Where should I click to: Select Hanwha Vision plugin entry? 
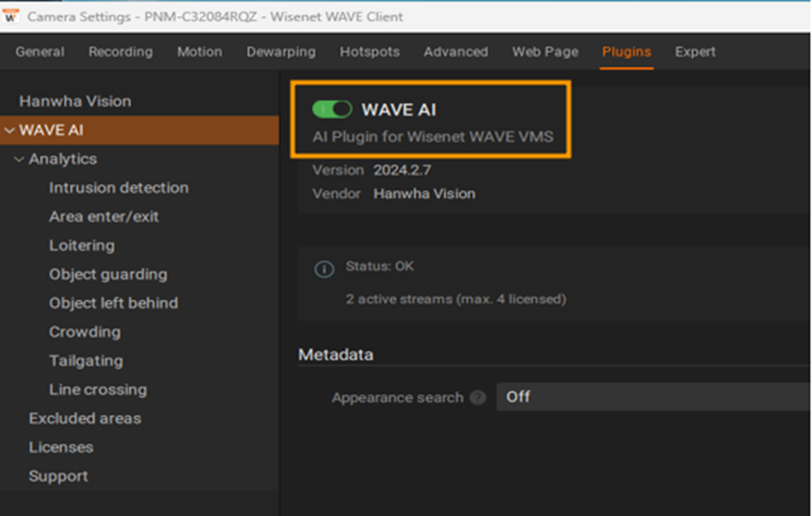[75, 101]
